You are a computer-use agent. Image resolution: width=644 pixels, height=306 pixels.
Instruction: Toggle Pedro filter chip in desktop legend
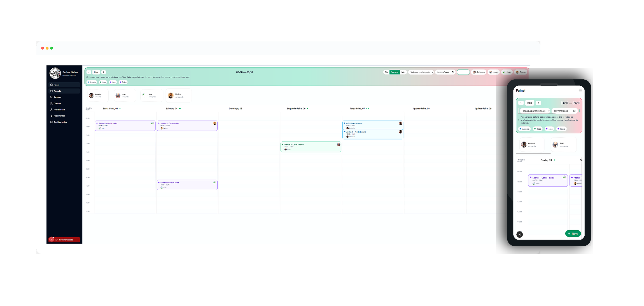click(123, 82)
